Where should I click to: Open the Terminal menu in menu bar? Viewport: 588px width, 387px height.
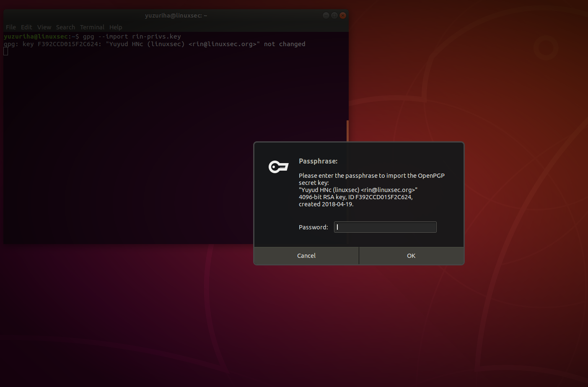pyautogui.click(x=92, y=27)
